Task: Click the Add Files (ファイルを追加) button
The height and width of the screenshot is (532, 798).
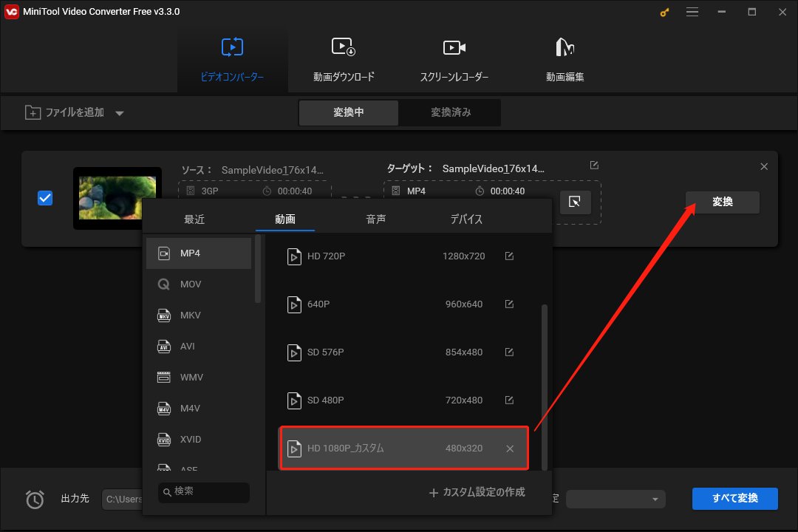Action: pyautogui.click(x=64, y=112)
